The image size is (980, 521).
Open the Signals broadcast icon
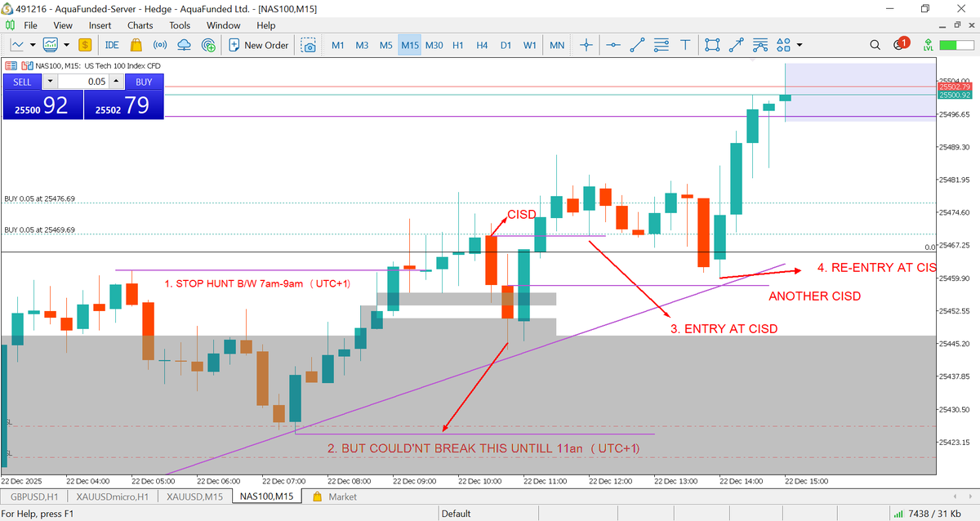pos(160,45)
